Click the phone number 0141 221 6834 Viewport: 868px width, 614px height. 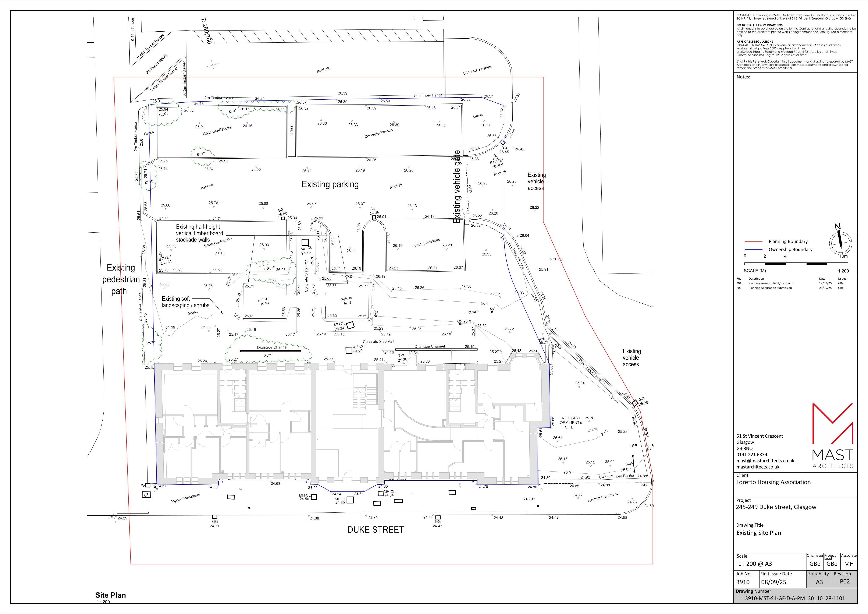[752, 455]
